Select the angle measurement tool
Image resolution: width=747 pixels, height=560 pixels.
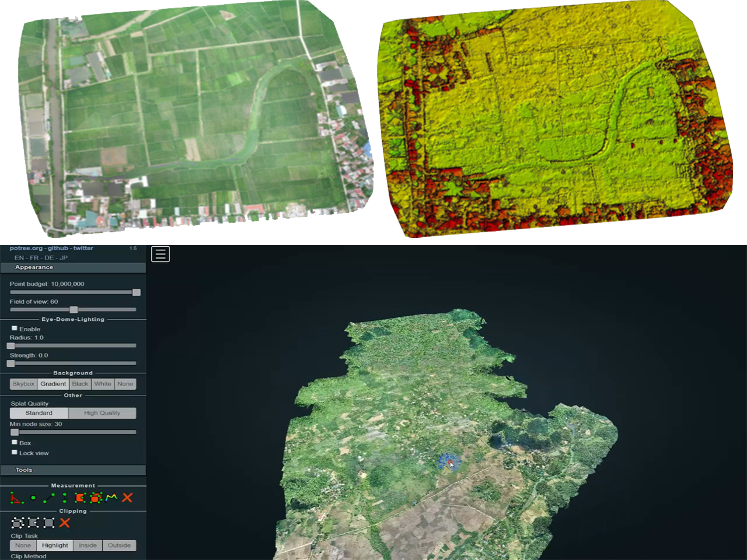16,498
